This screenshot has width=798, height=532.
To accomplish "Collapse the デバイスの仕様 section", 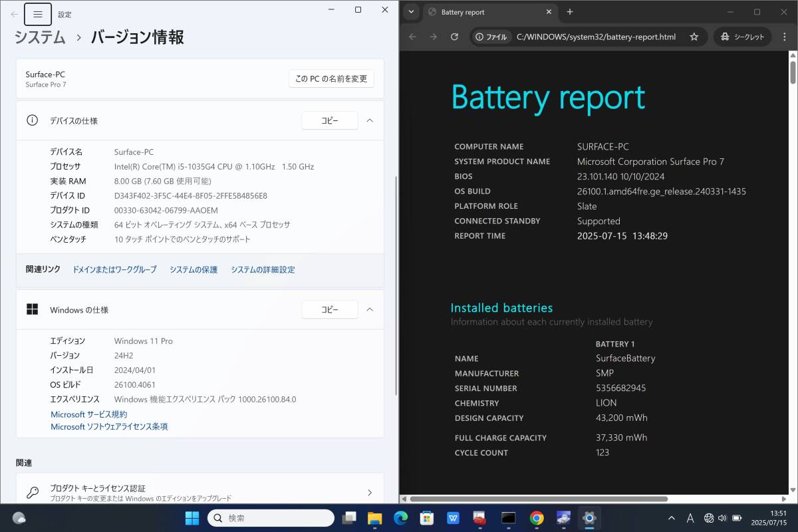I will pos(370,120).
